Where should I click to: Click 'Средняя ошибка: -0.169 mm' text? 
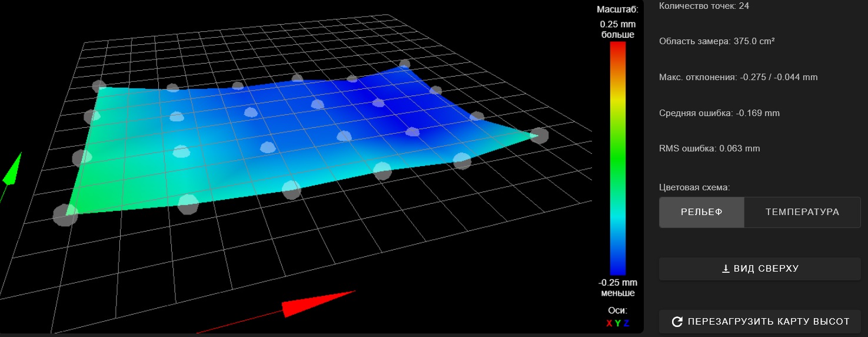tap(719, 113)
